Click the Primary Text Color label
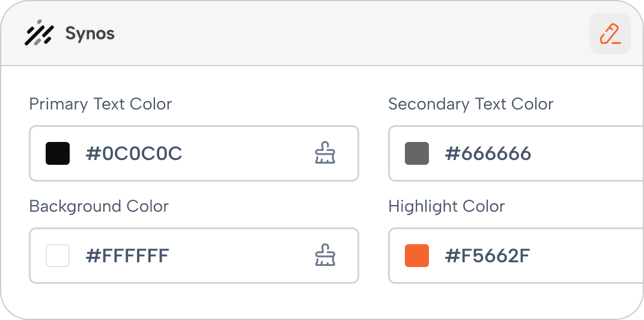Screen dimensions: 644x320 pyautogui.click(x=101, y=104)
